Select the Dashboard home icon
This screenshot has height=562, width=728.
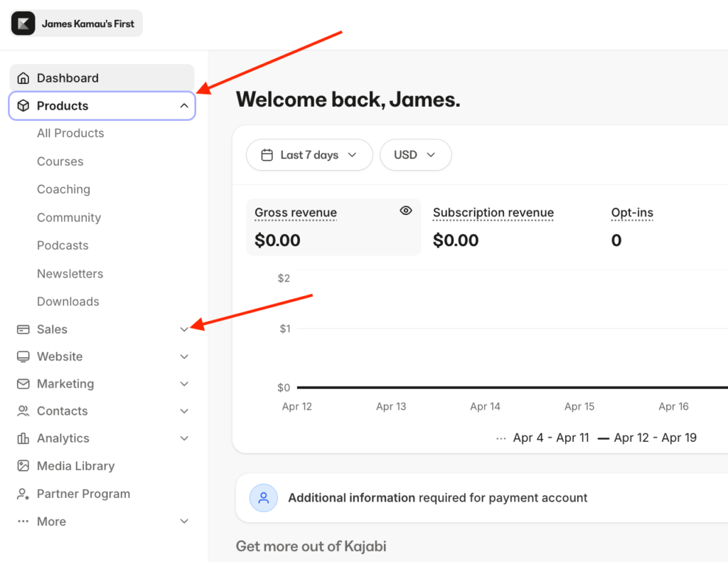(x=22, y=78)
